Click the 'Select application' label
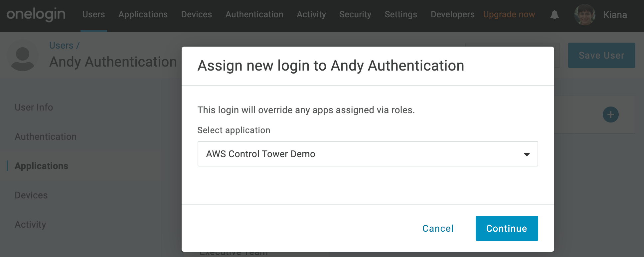The width and height of the screenshot is (644, 257). (x=234, y=130)
